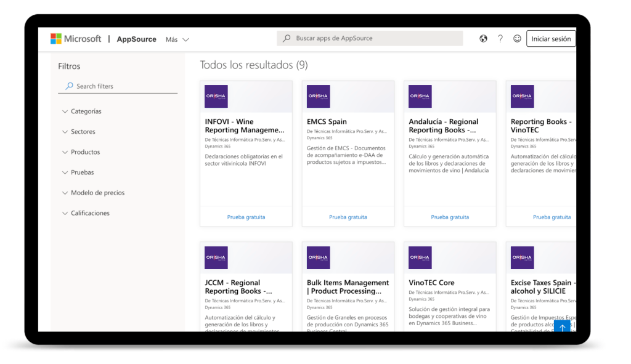Click the scroll-to-top arrow button
Screen dimensions: 631x364
tap(562, 328)
